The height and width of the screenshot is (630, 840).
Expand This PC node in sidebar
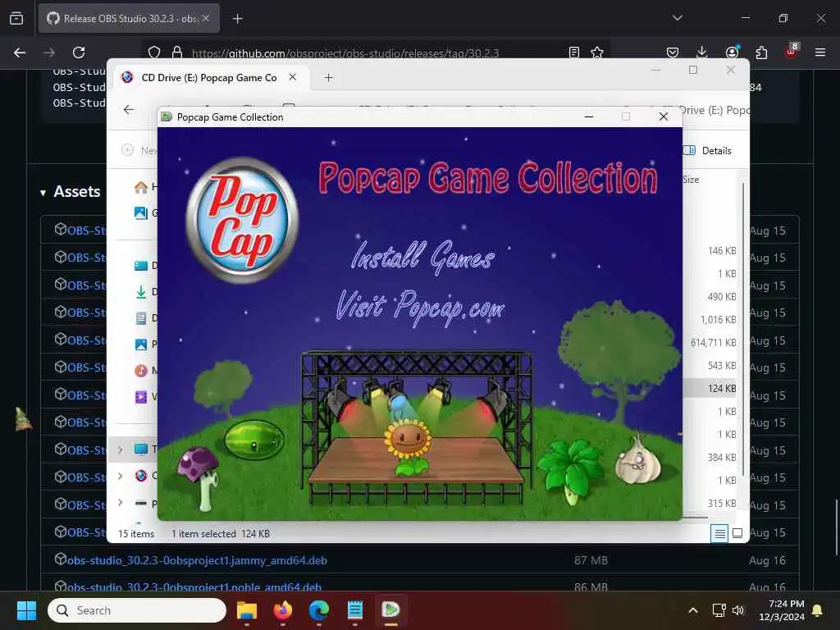(120, 450)
